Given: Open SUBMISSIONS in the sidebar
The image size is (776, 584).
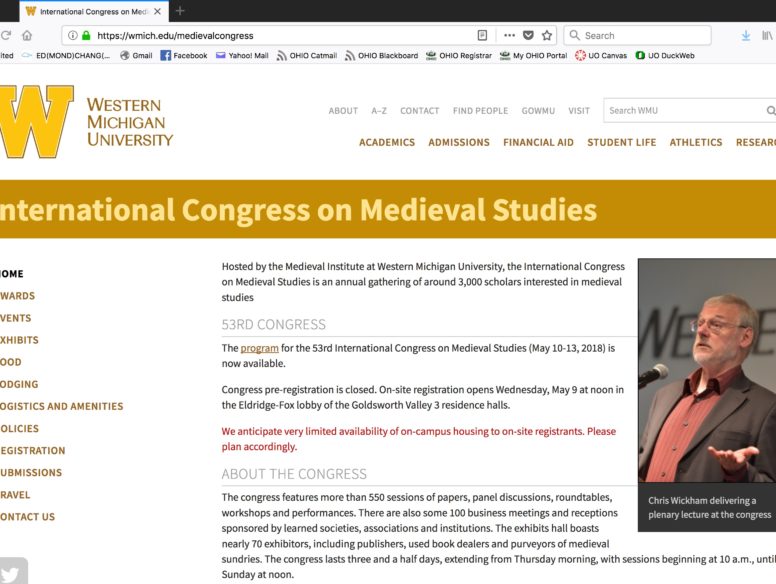Looking at the screenshot, I should click(x=31, y=473).
